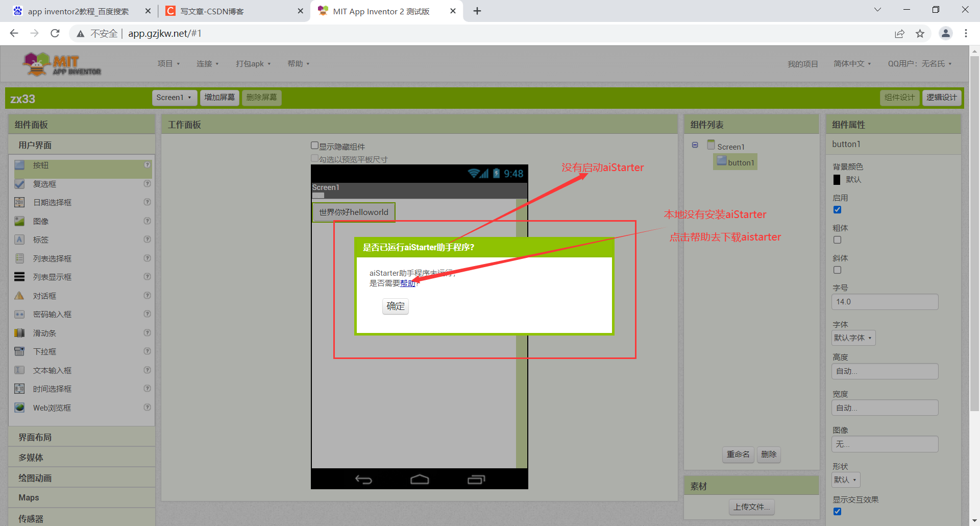980x526 pixels.
Task: Click the 对话框 warning triangle icon
Action: (19, 295)
